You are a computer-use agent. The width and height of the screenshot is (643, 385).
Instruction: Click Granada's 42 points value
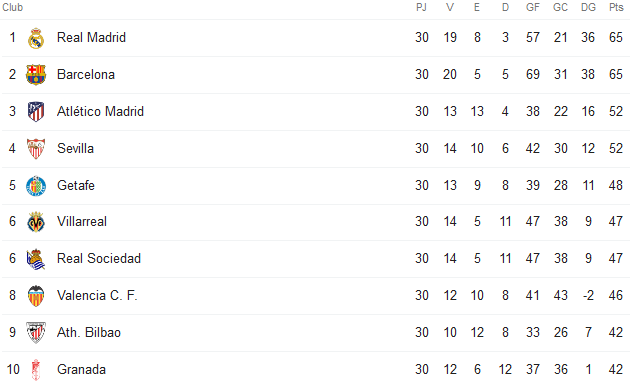coord(616,369)
